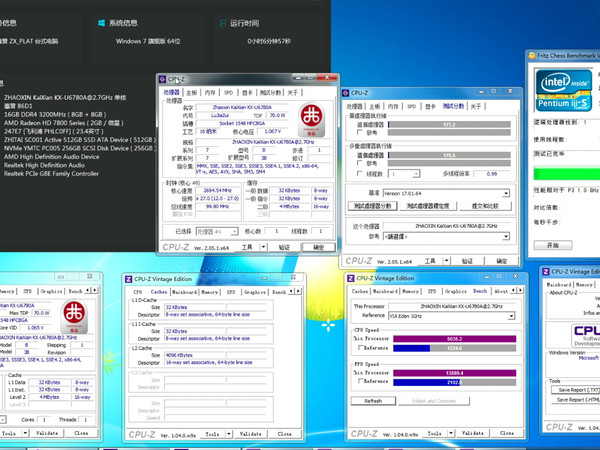Click left tab-scroll arrow in Vintage Bench window
The width and height of the screenshot is (600, 450).
pyautogui.click(x=514, y=290)
